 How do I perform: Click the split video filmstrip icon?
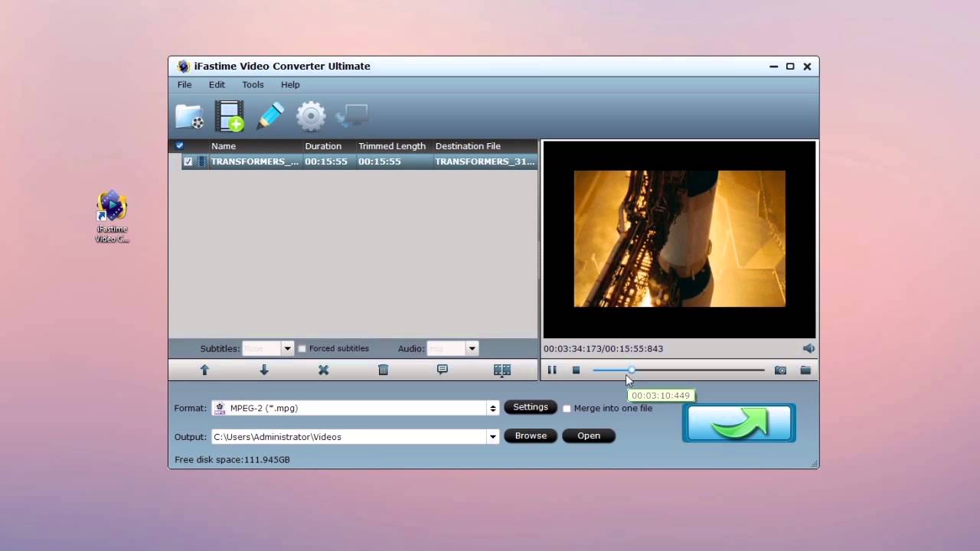pyautogui.click(x=502, y=370)
